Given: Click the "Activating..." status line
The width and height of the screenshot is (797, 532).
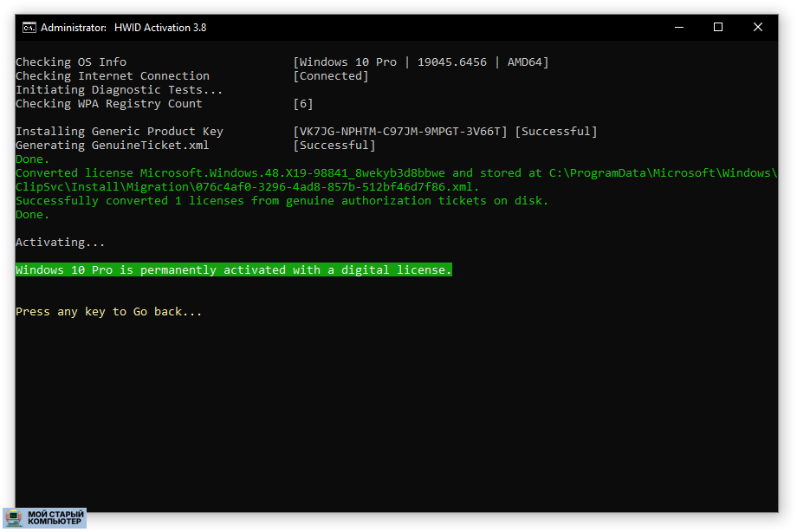Looking at the screenshot, I should tap(61, 243).
